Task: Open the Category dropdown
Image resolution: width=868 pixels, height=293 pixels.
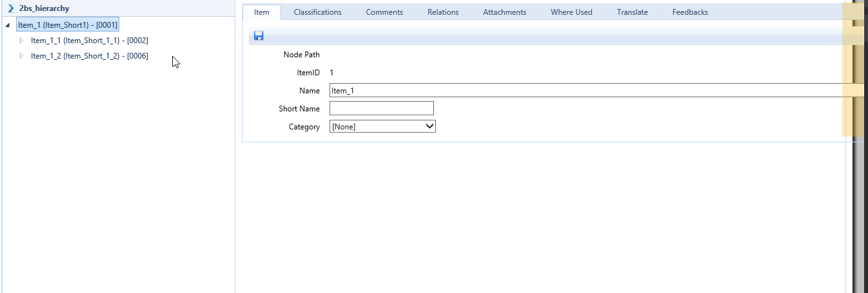Action: point(382,127)
